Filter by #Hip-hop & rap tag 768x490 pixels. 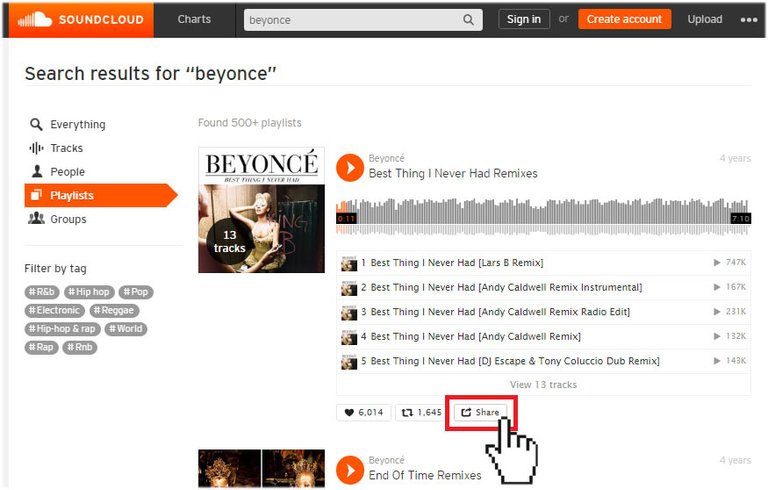pyautogui.click(x=62, y=329)
